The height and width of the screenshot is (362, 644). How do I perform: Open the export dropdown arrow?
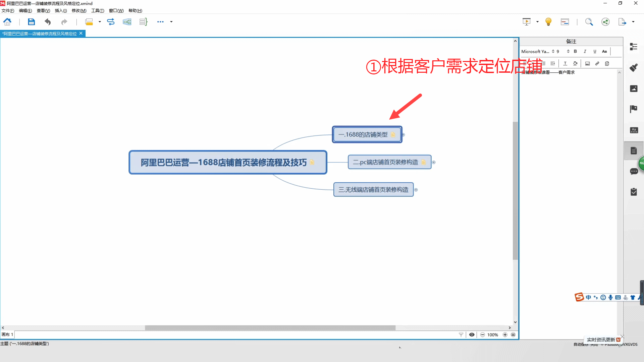tap(633, 22)
